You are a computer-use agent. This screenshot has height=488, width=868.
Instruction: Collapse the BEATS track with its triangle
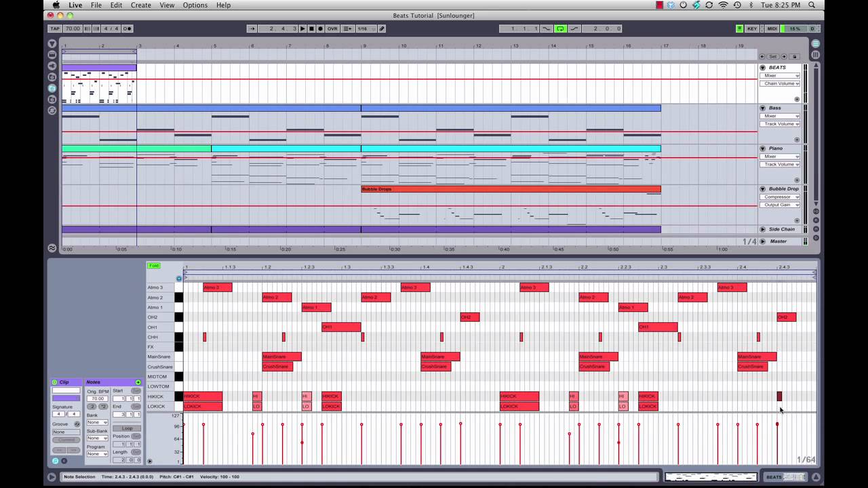click(762, 67)
